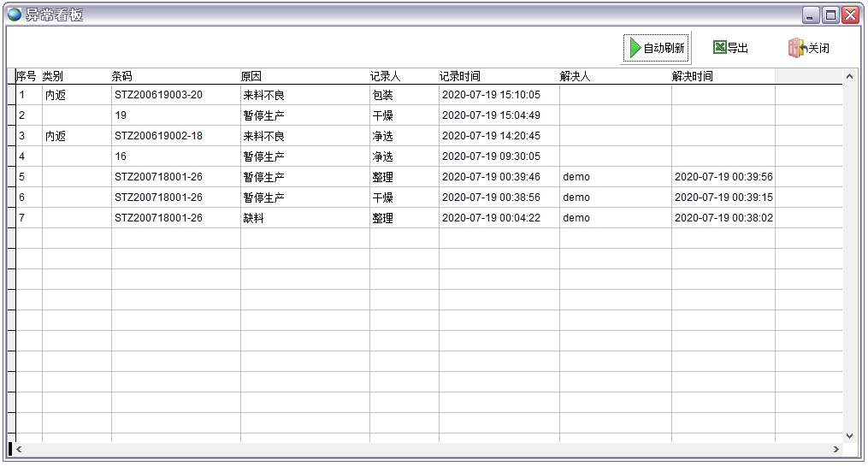
Task: Click the 条码 column header
Action: pos(175,76)
